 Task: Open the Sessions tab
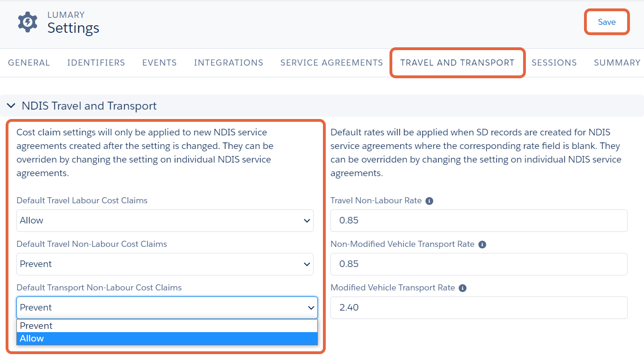[554, 63]
